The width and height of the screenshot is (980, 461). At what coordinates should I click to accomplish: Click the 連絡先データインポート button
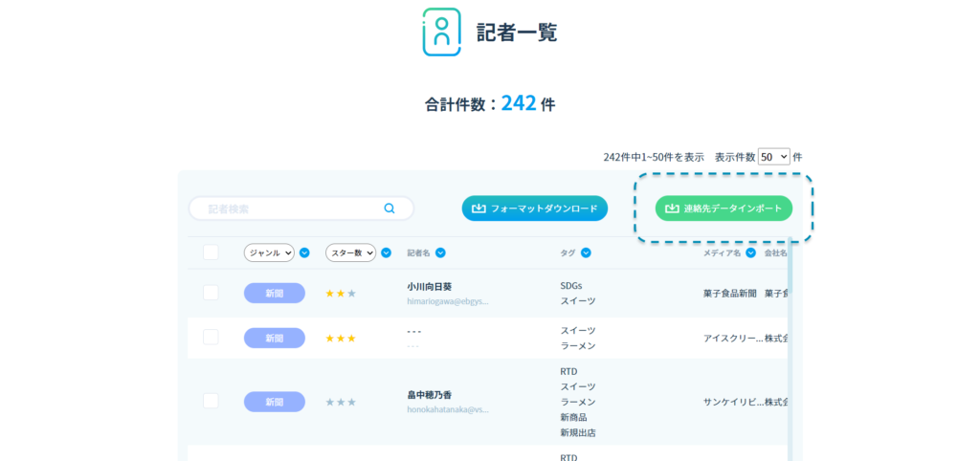click(x=724, y=209)
